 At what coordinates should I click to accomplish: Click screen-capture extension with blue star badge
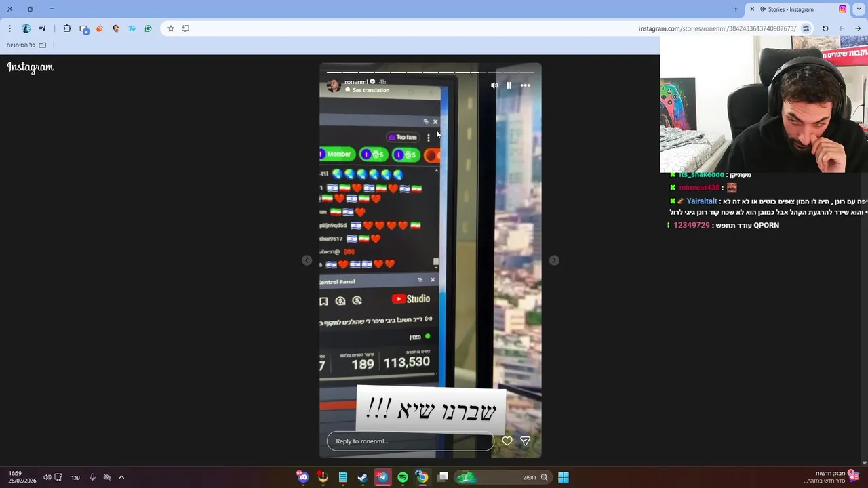point(84,28)
